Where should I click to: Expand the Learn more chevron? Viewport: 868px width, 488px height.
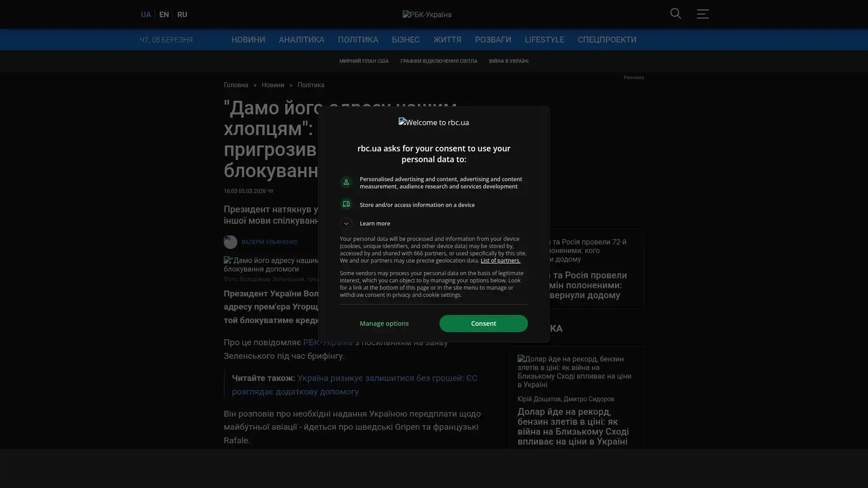point(346,224)
